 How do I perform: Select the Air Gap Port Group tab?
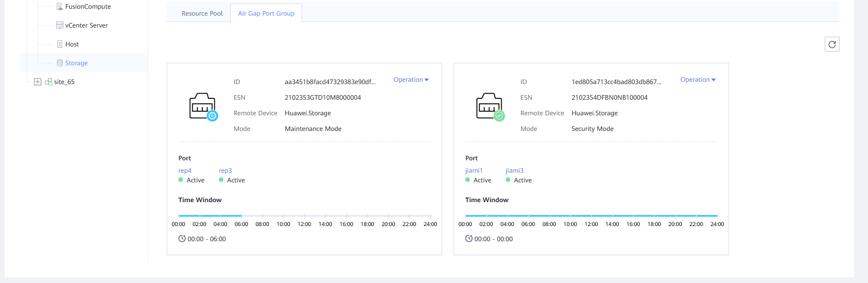click(266, 13)
